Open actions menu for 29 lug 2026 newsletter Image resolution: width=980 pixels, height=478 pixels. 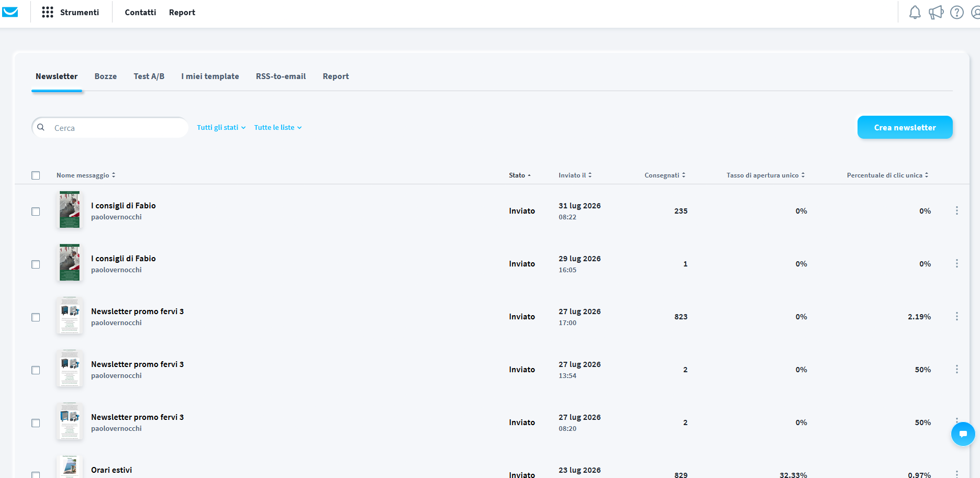tap(957, 263)
